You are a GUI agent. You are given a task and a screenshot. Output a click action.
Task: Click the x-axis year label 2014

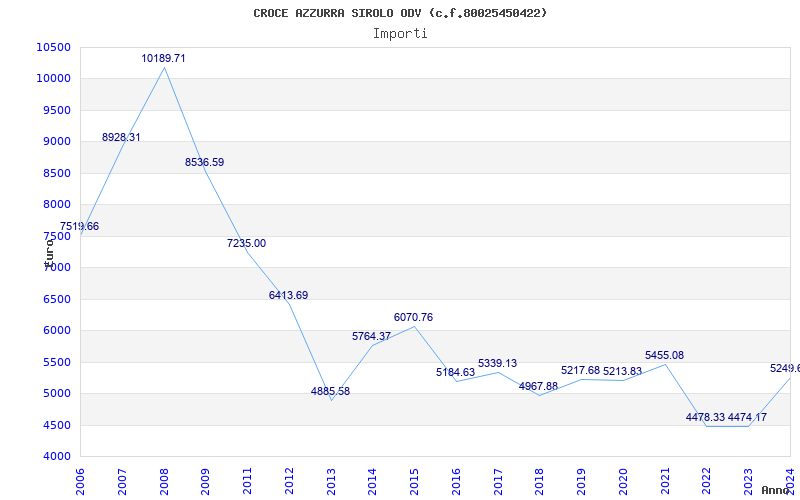pyautogui.click(x=372, y=481)
